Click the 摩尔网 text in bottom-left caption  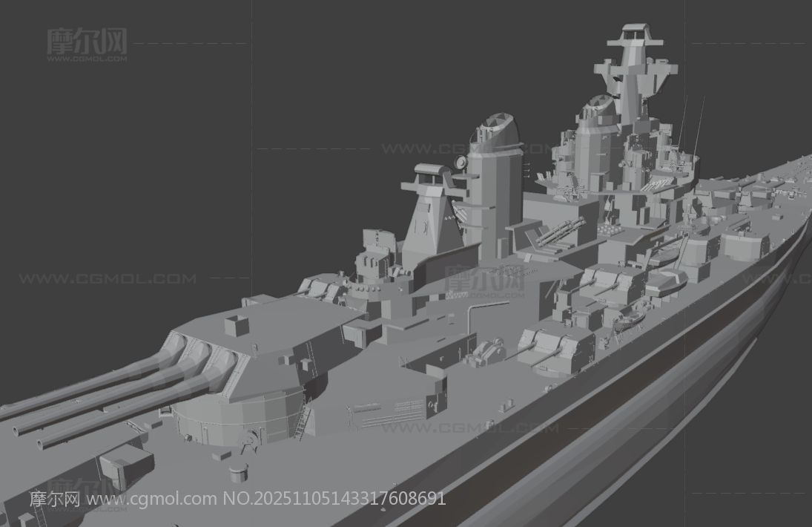click(x=54, y=499)
